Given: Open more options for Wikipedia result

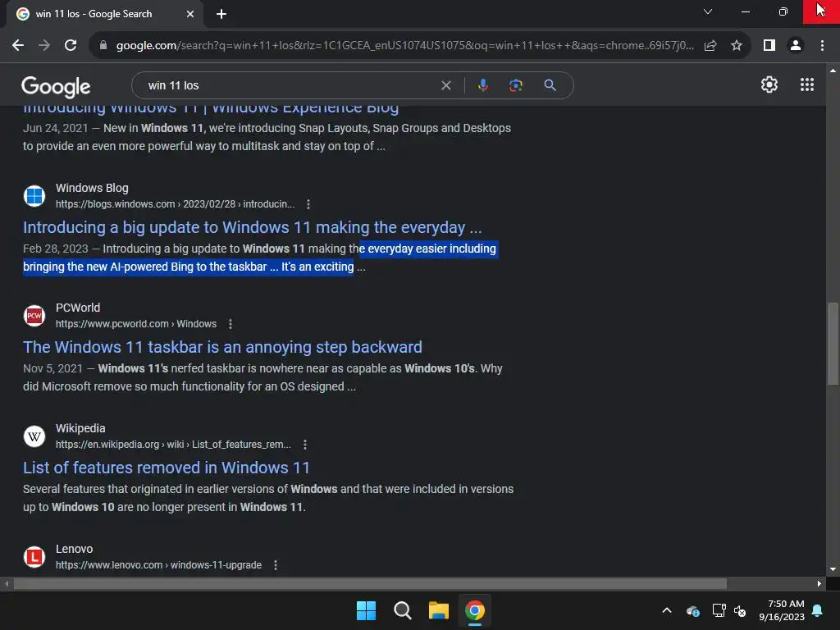Looking at the screenshot, I should coord(305,445).
